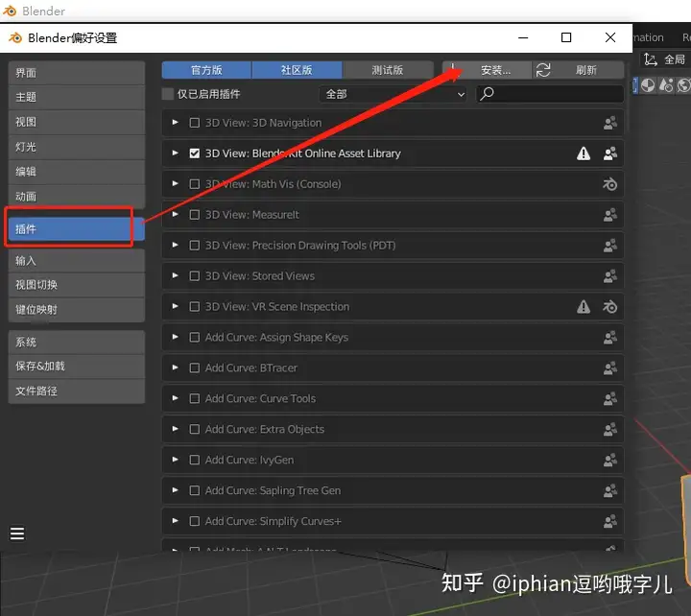This screenshot has width=691, height=616.
Task: Open the 保存&加载 (Save & Load) section
Action: (77, 367)
